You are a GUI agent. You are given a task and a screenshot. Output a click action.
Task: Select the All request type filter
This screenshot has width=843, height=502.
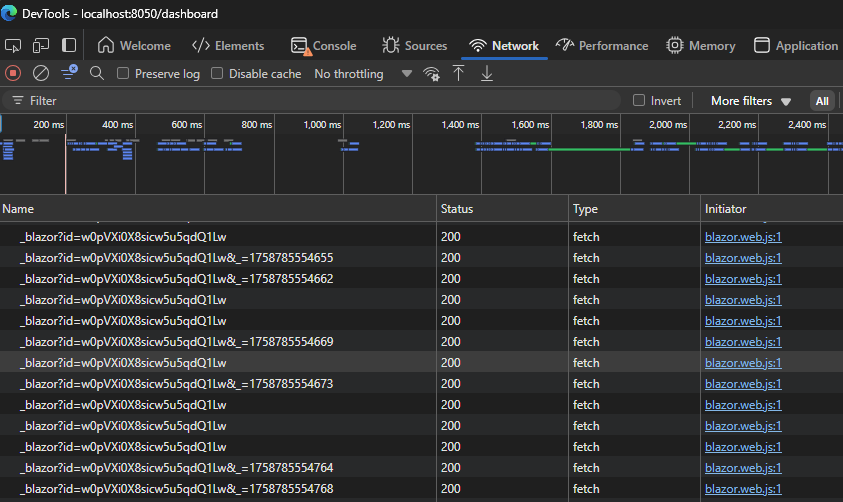click(x=821, y=101)
